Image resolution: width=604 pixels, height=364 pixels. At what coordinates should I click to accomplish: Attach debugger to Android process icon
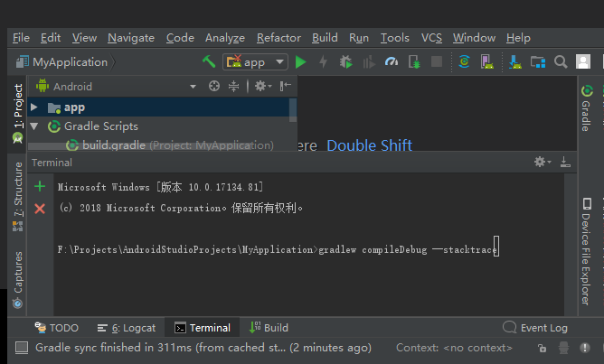click(x=414, y=62)
